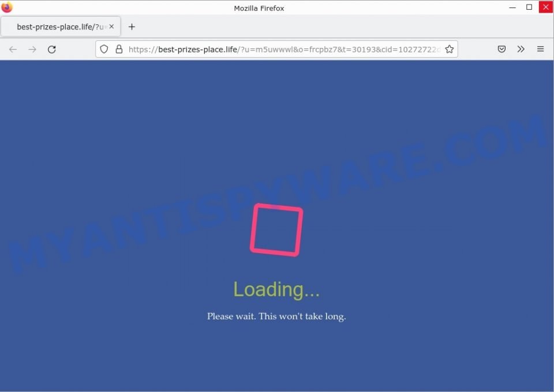Select the best-prizes-place.life tab
Viewport: 554px width, 392px height.
61,27
